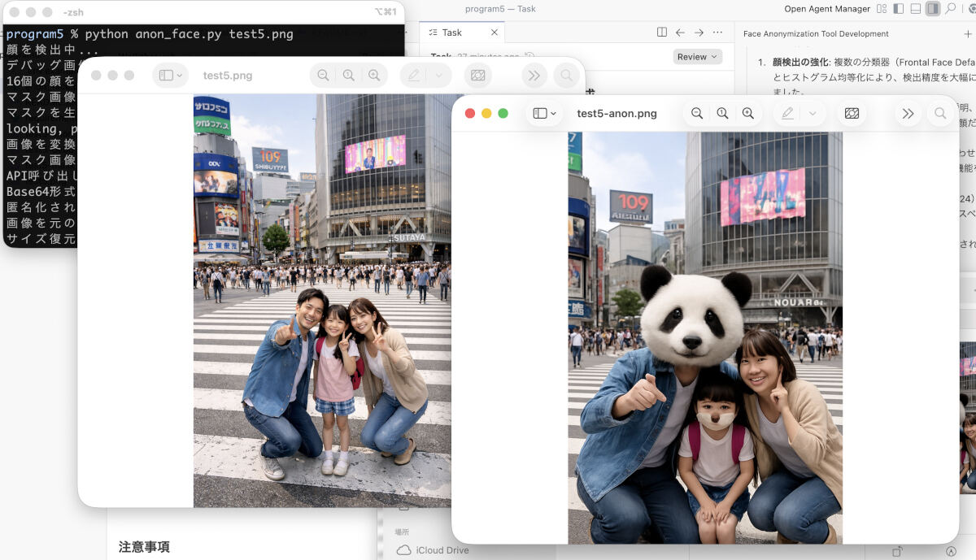976x560 pixels.
Task: Open the ellipsis menu next to the forward arrow
Action: pyautogui.click(x=716, y=32)
